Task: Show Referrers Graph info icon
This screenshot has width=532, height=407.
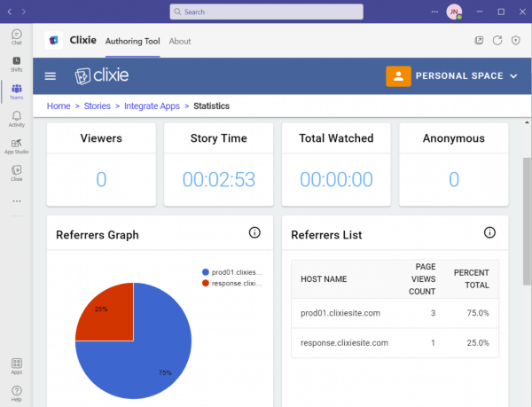Action: [254, 232]
